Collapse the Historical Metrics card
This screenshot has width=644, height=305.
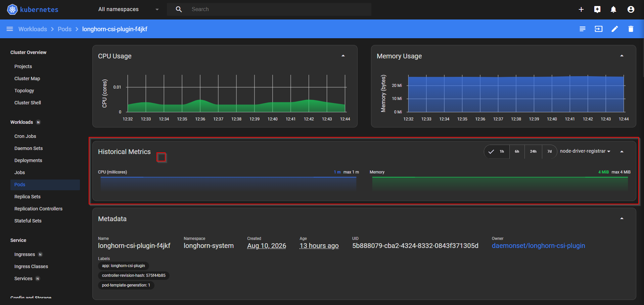(622, 152)
